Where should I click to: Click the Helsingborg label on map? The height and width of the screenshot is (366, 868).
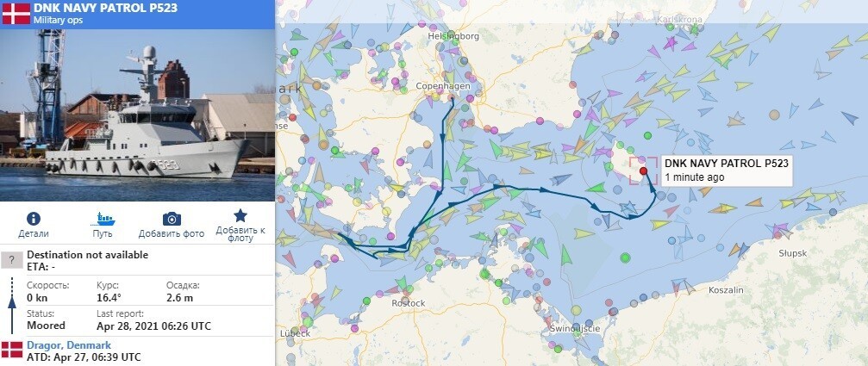[453, 36]
